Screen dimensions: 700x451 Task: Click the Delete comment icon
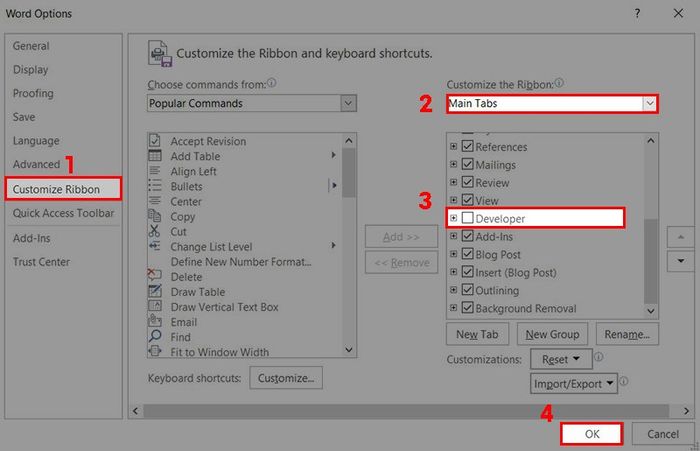click(x=154, y=276)
